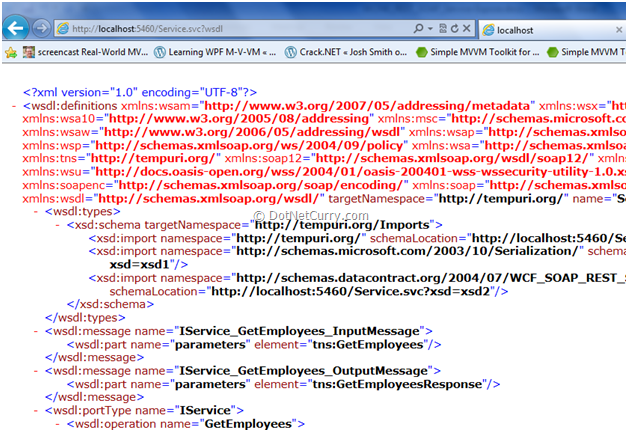Viewport: 628px width, 432px height.
Task: Click the "GetEmployees" operation name value
Action: tap(248, 424)
